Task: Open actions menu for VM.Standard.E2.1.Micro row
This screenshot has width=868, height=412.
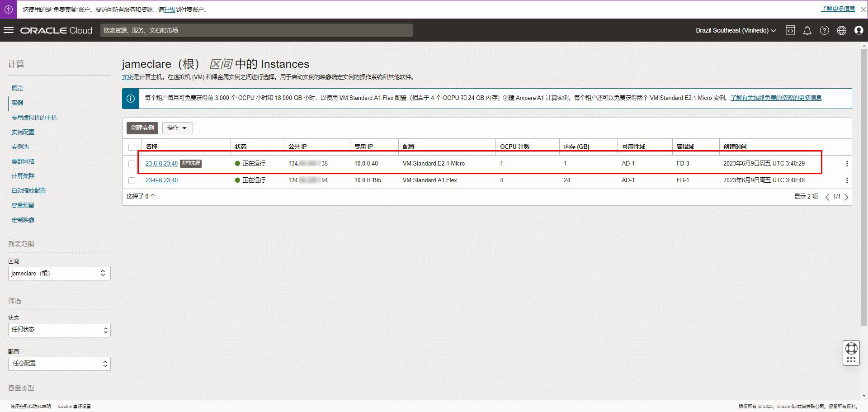Action: point(847,164)
